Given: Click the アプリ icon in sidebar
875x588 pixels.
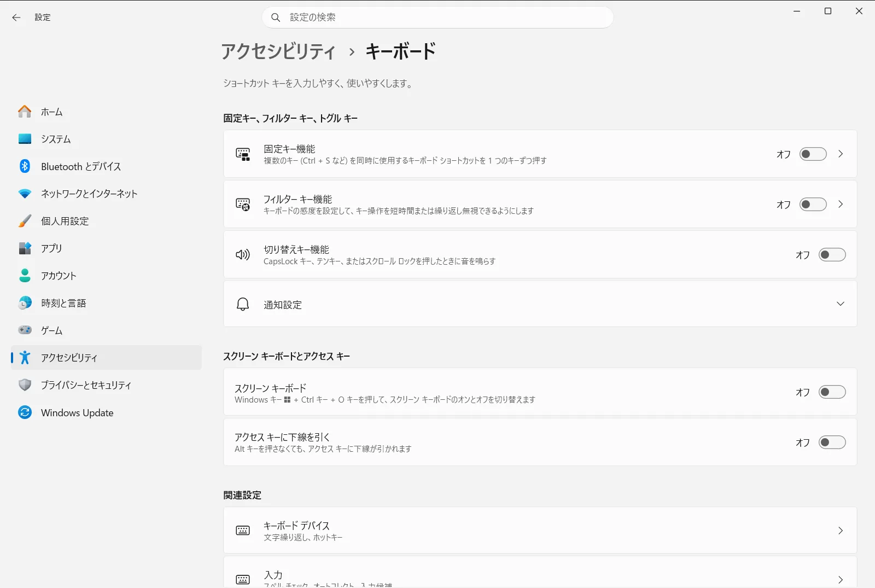Looking at the screenshot, I should coord(25,248).
